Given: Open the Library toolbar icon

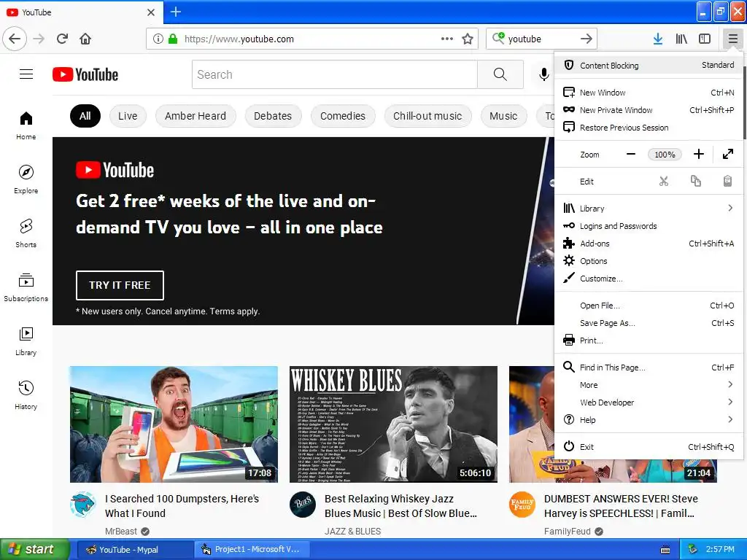Looking at the screenshot, I should pyautogui.click(x=681, y=39).
